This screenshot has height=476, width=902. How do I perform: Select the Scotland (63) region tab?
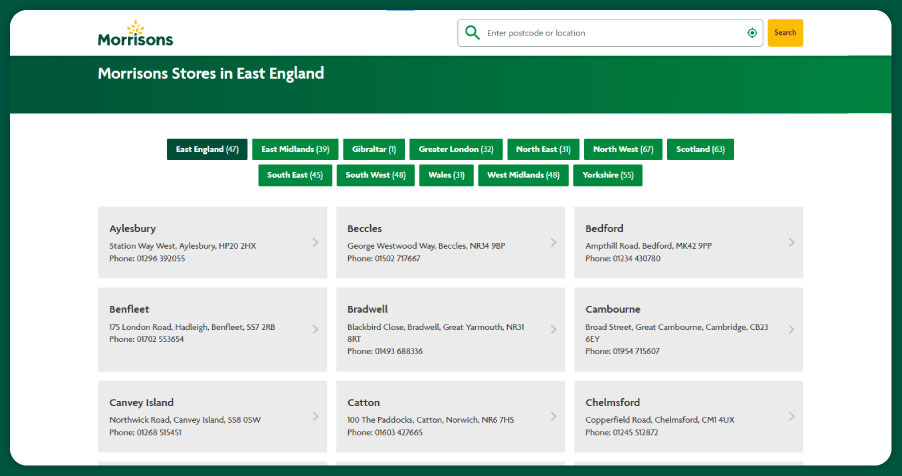[x=700, y=149]
